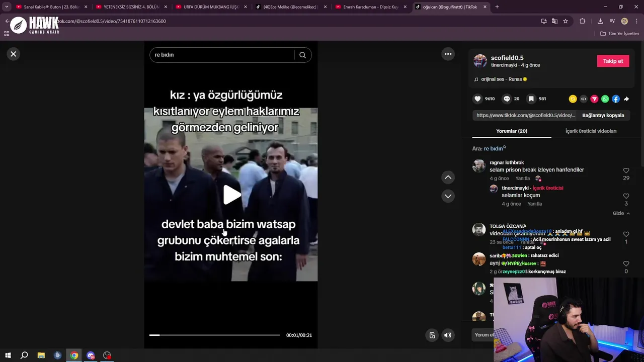
Task: Open Chrome three-dot menu
Action: tap(636, 21)
